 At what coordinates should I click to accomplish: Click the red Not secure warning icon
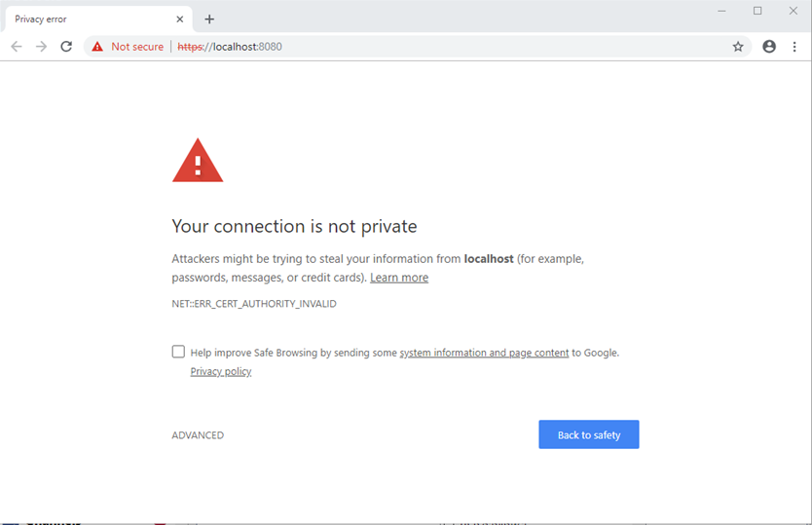coord(97,47)
